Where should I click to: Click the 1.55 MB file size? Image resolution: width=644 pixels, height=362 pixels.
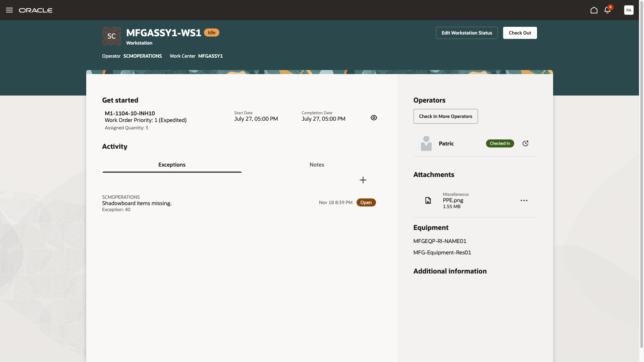click(451, 206)
